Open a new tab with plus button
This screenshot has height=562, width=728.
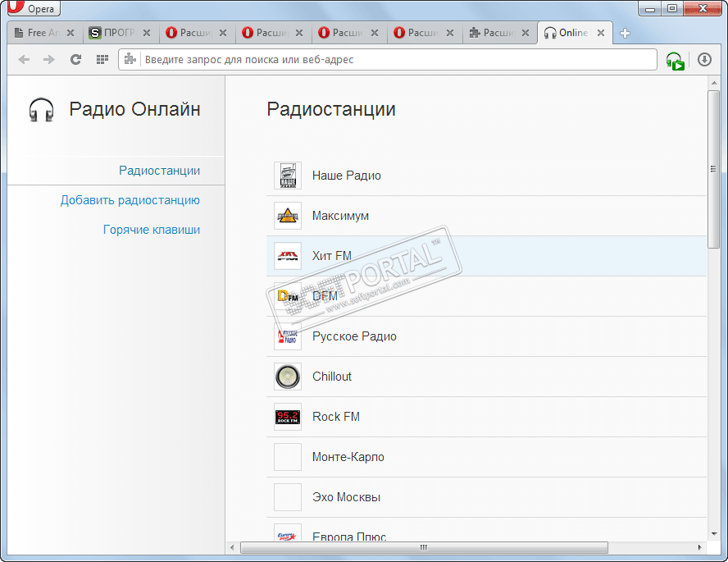click(x=625, y=33)
